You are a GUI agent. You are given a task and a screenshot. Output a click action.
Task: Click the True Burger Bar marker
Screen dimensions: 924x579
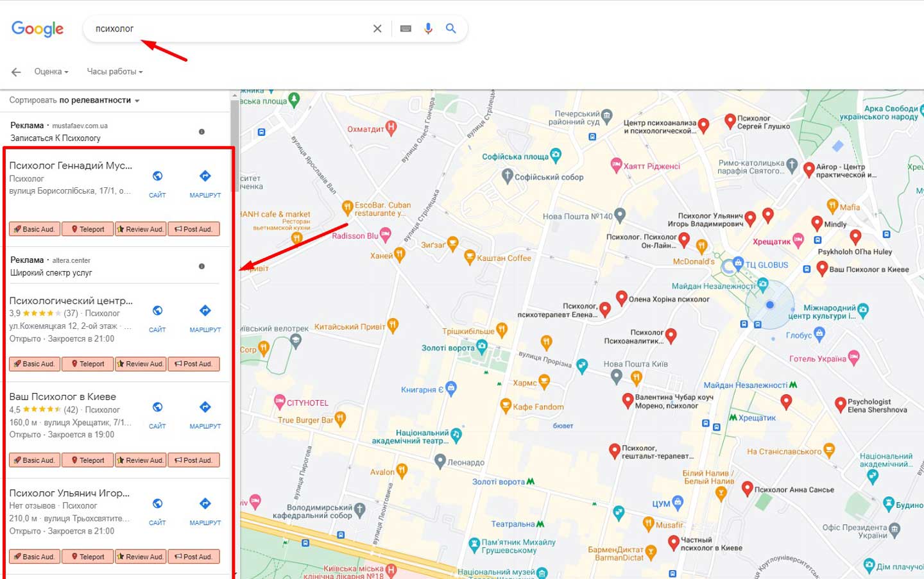click(340, 419)
